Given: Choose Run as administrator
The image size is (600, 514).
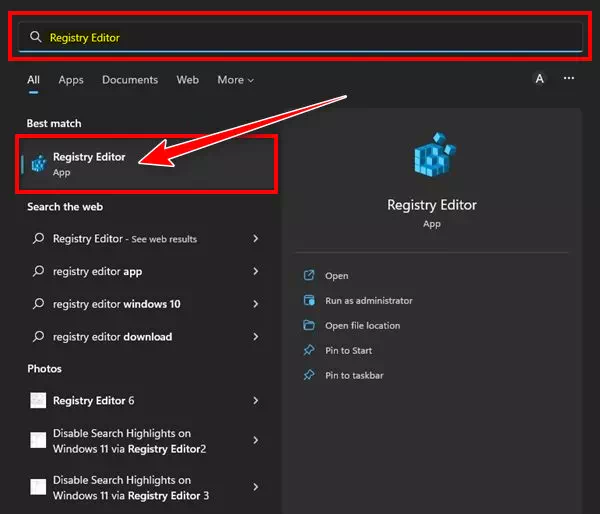Looking at the screenshot, I should point(369,300).
